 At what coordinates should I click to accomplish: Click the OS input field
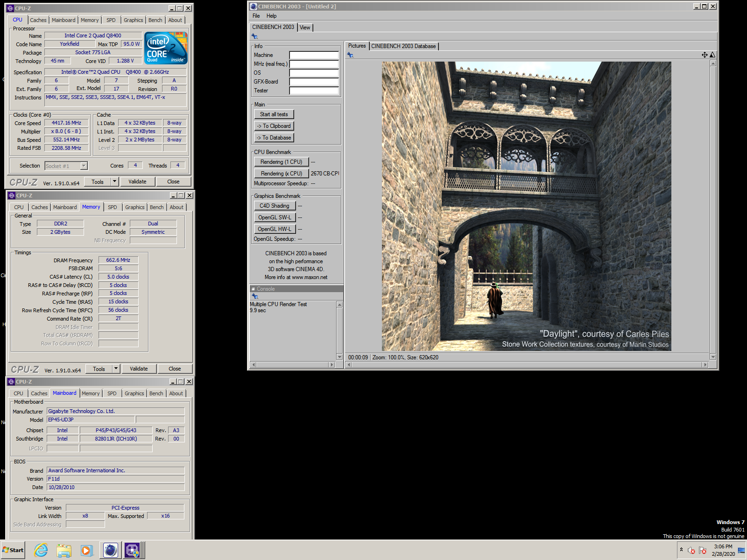click(x=314, y=73)
